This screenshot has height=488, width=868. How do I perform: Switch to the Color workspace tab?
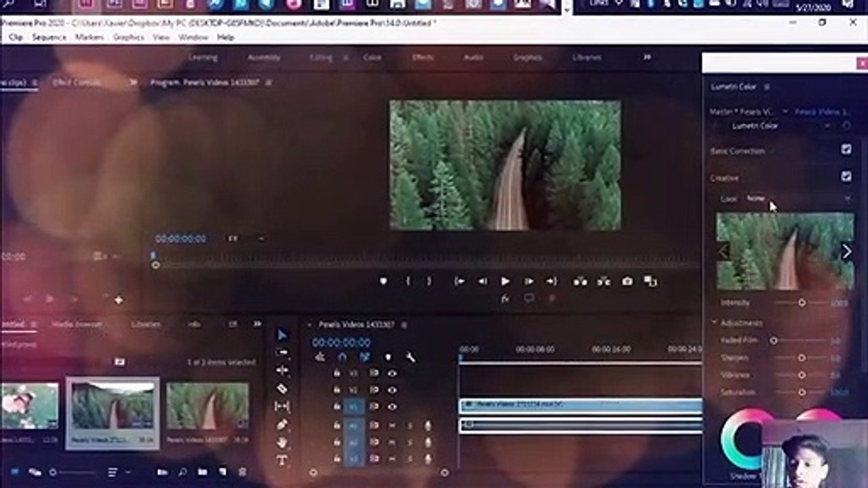(372, 58)
